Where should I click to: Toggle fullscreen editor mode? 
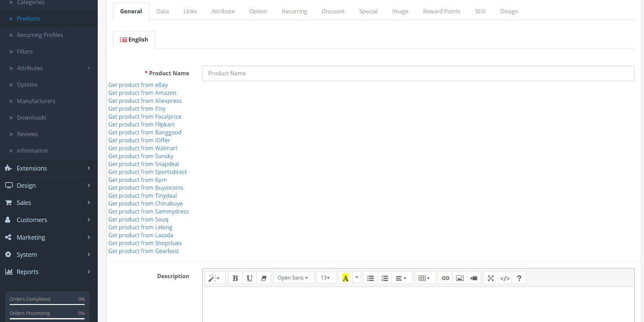click(x=490, y=278)
